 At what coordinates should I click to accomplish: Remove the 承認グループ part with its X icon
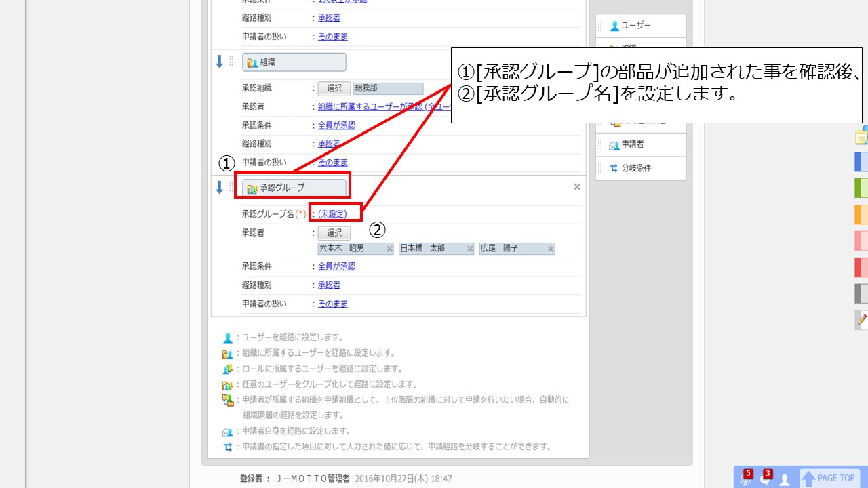577,187
